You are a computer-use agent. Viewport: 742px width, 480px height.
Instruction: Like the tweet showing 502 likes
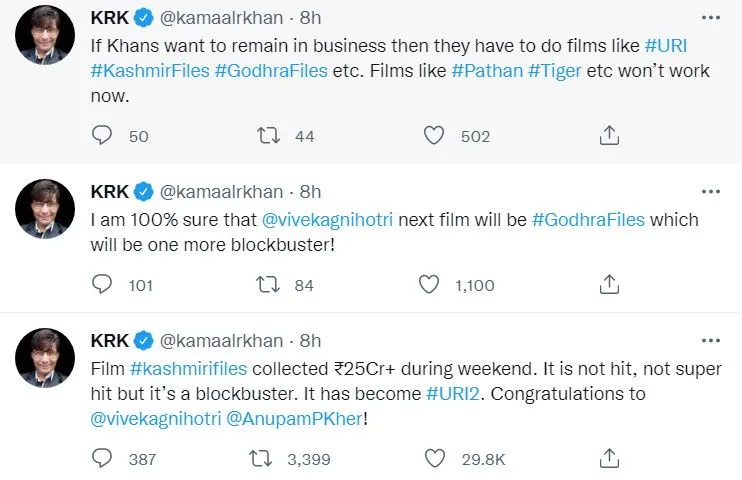coord(433,135)
